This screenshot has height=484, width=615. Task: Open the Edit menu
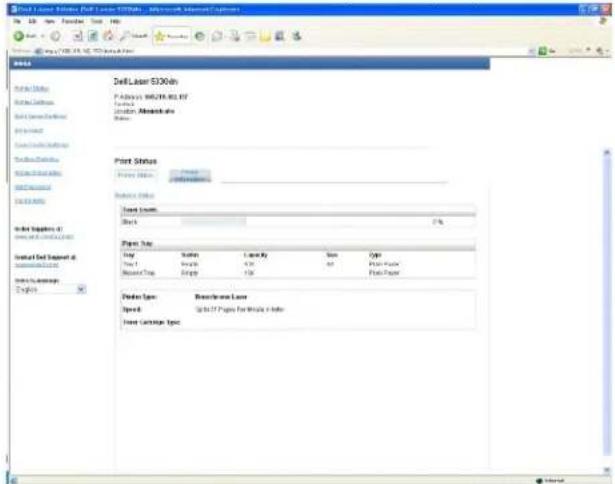tap(33, 21)
